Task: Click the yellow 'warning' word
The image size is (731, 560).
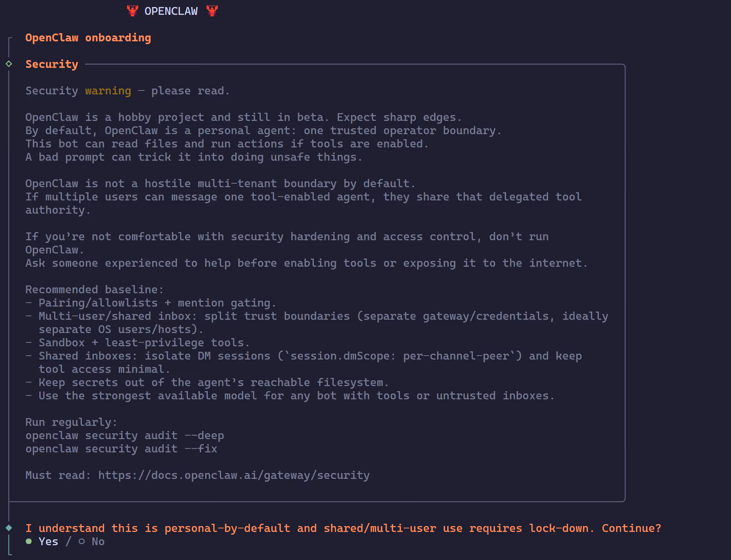Action: pyautogui.click(x=108, y=90)
